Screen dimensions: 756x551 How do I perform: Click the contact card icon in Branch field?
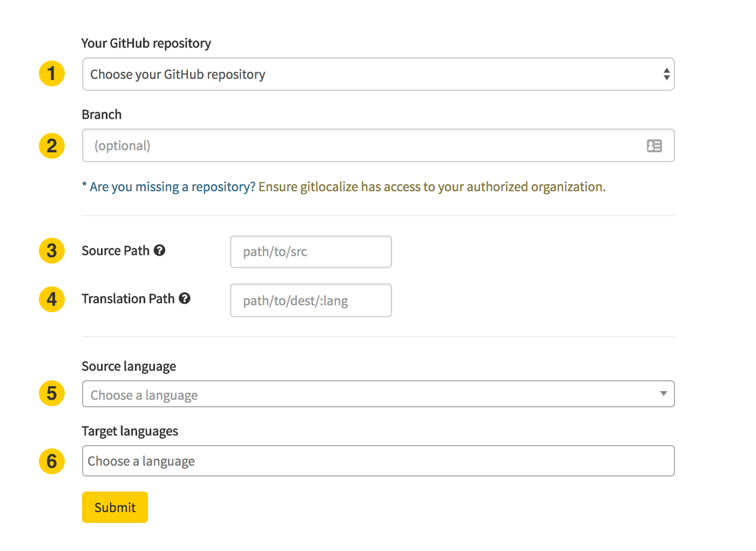click(654, 146)
